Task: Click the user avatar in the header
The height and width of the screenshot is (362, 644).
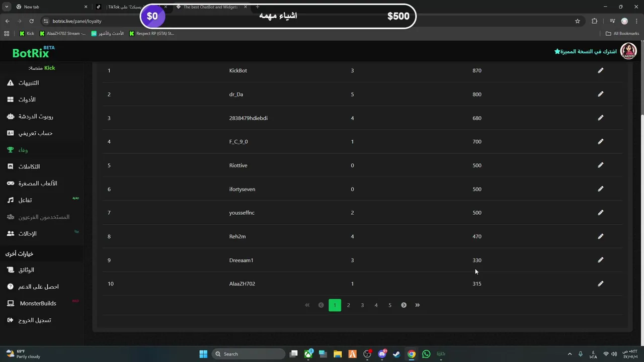Action: [x=628, y=51]
